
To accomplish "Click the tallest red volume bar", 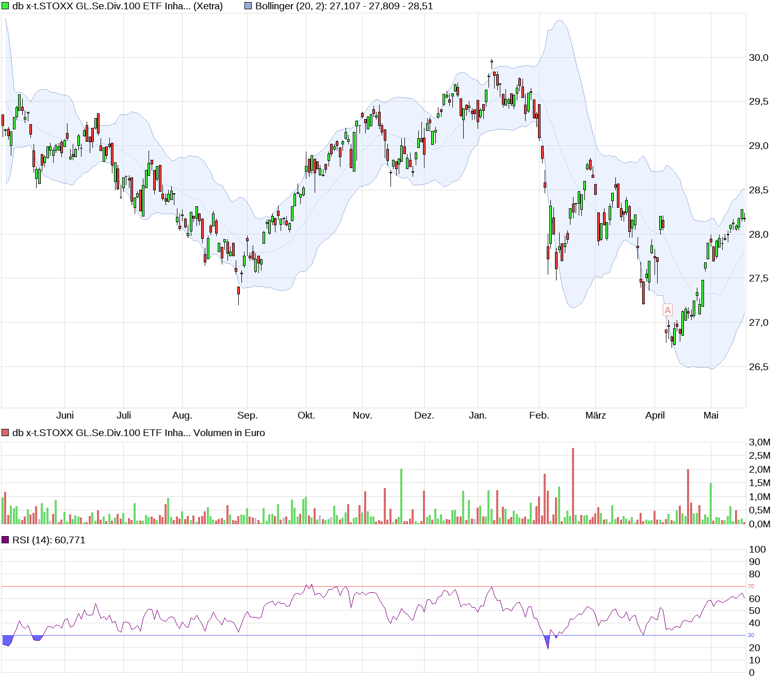I will 573,486.
